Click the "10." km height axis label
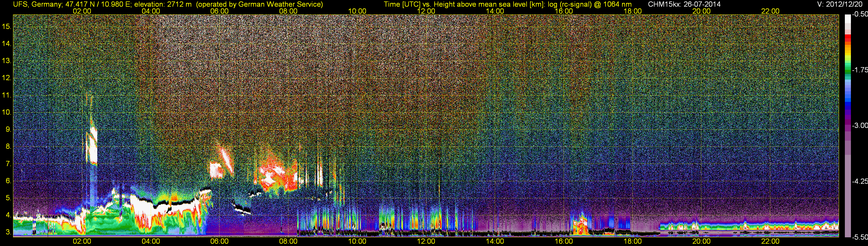Image resolution: width=868 pixels, height=246 pixels. point(7,112)
